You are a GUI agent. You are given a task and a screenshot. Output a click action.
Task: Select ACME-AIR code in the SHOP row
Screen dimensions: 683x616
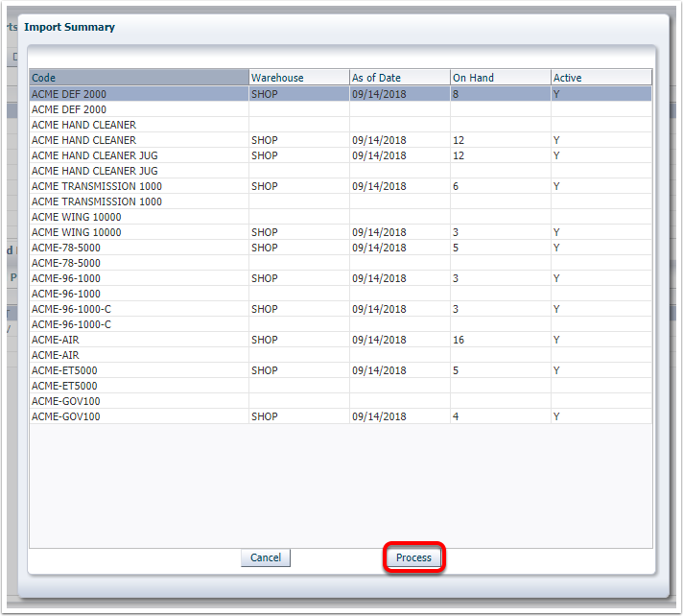coord(139,340)
